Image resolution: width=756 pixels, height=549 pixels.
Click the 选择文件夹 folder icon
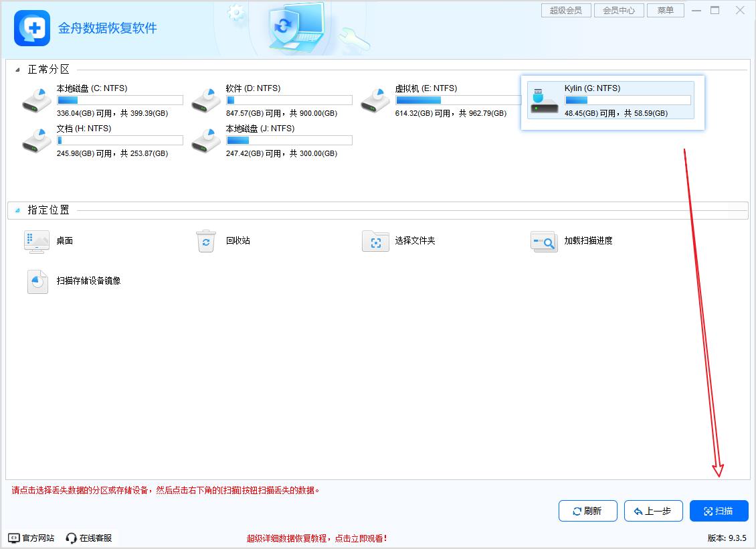pos(375,241)
